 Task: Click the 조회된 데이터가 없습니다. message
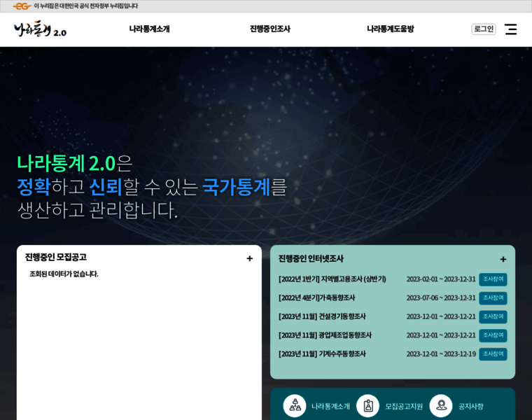pyautogui.click(x=64, y=274)
